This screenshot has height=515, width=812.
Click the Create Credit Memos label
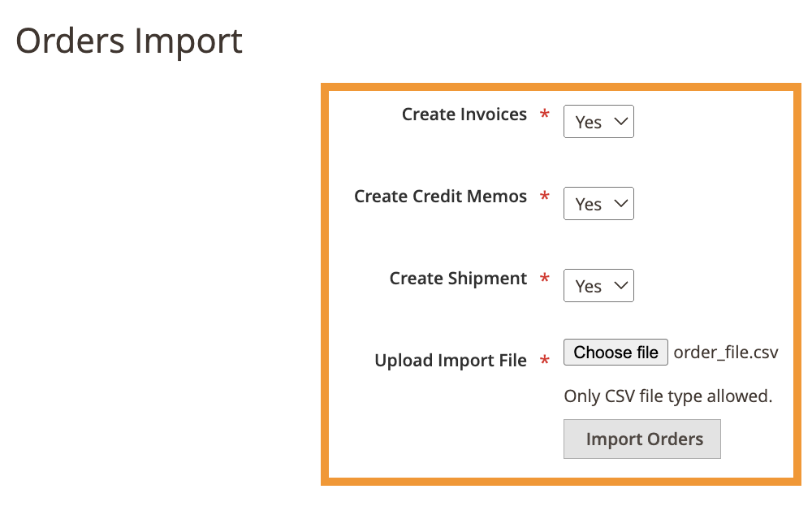point(440,197)
